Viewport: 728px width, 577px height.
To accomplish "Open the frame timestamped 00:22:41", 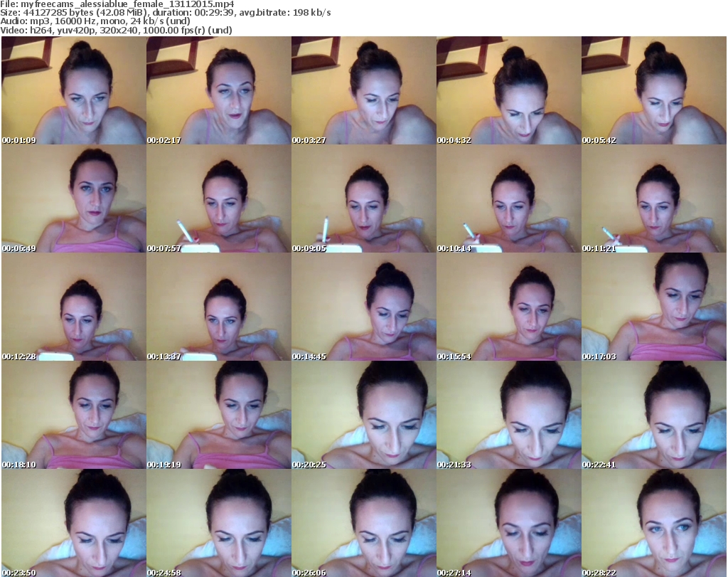I will (653, 415).
